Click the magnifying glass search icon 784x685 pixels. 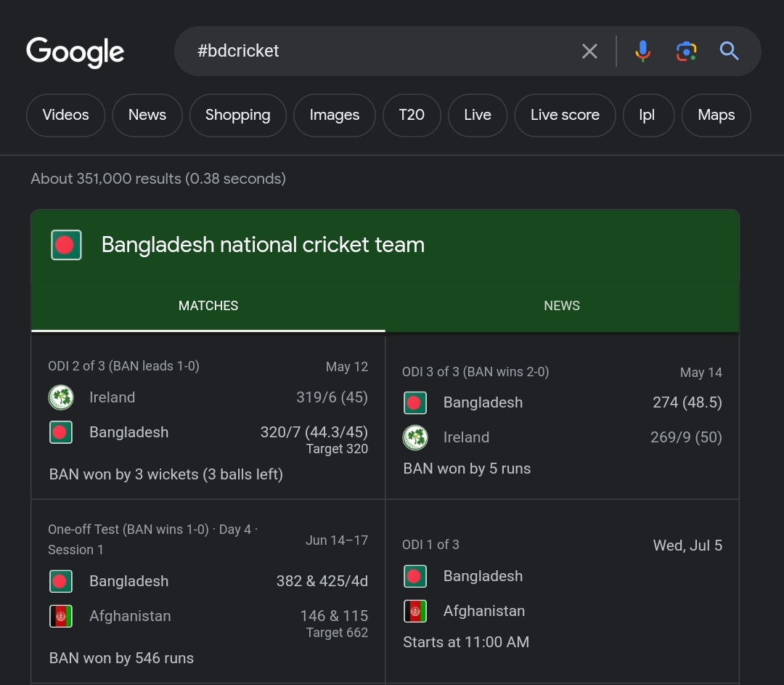[729, 51]
